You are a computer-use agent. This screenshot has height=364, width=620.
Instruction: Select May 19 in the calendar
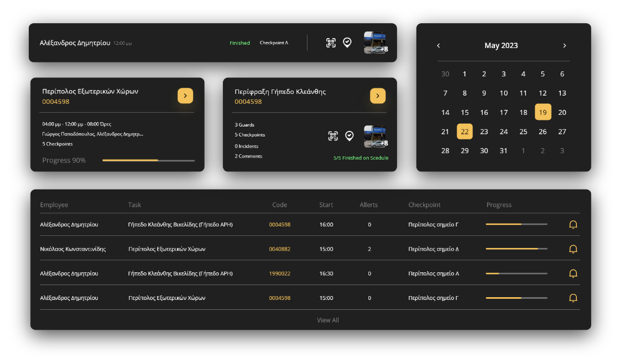point(543,113)
